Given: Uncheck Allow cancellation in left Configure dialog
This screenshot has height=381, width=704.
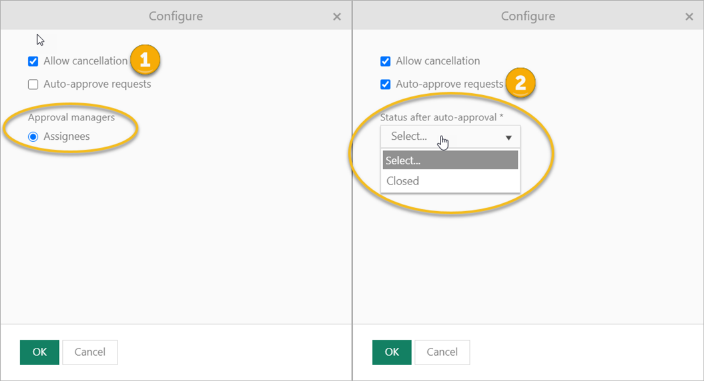Looking at the screenshot, I should coord(33,61).
